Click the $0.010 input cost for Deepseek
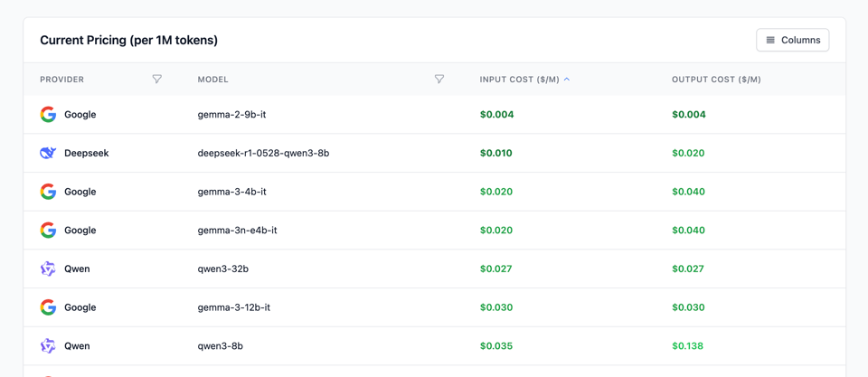The height and width of the screenshot is (377, 868). coord(495,154)
